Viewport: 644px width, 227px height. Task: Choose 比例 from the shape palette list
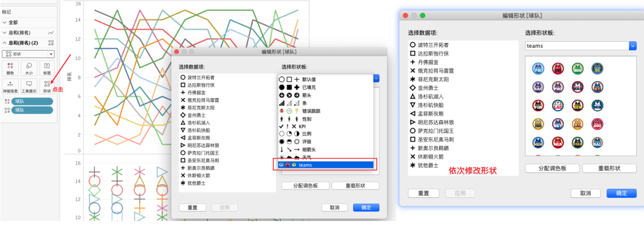point(326,134)
